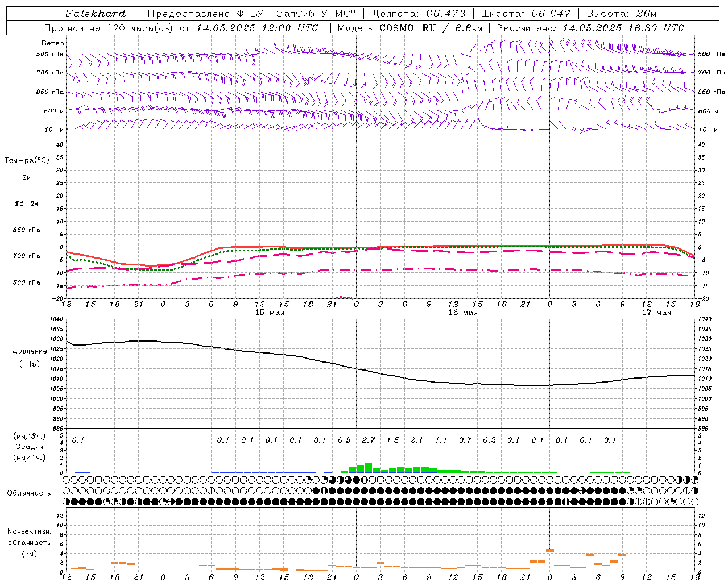
Task: Click the Рассчитано 16:39 UTC timestamp
Action: tap(590, 28)
